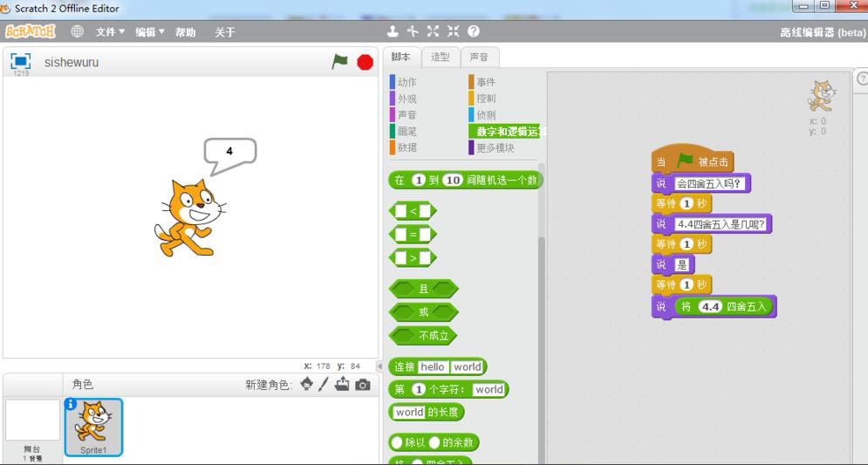Open the 文件 dropdown menu
Image resolution: width=868 pixels, height=465 pixels.
(x=110, y=32)
